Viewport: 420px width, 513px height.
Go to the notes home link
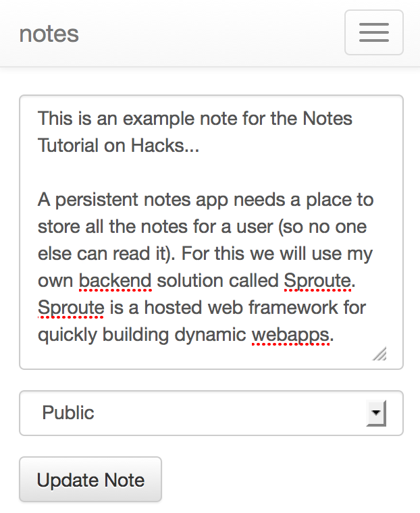(49, 34)
